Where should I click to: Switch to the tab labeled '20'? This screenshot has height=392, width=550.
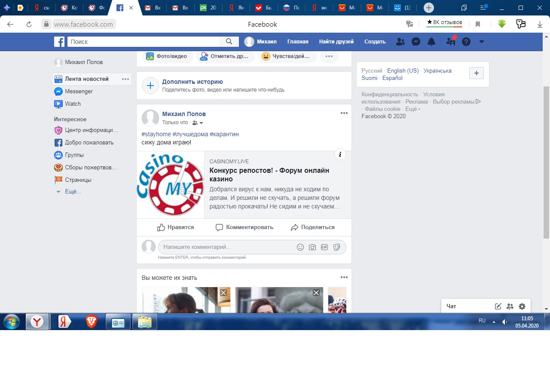(208, 8)
